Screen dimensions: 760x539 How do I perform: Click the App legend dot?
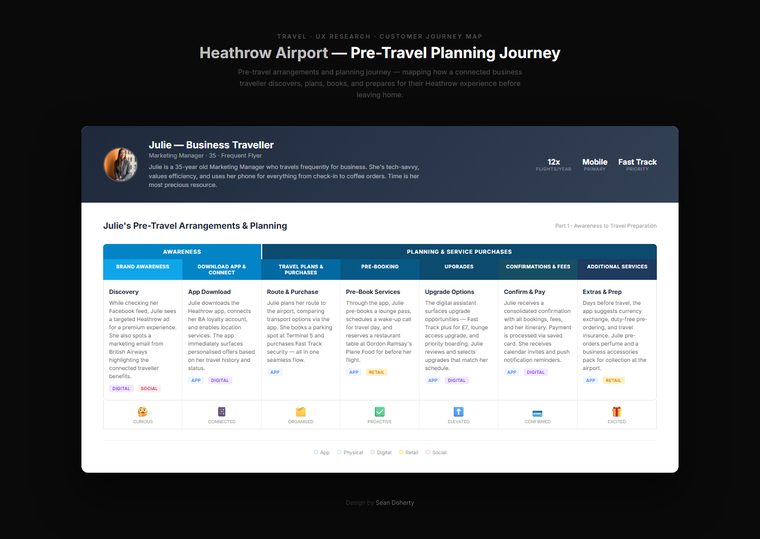[x=316, y=452]
